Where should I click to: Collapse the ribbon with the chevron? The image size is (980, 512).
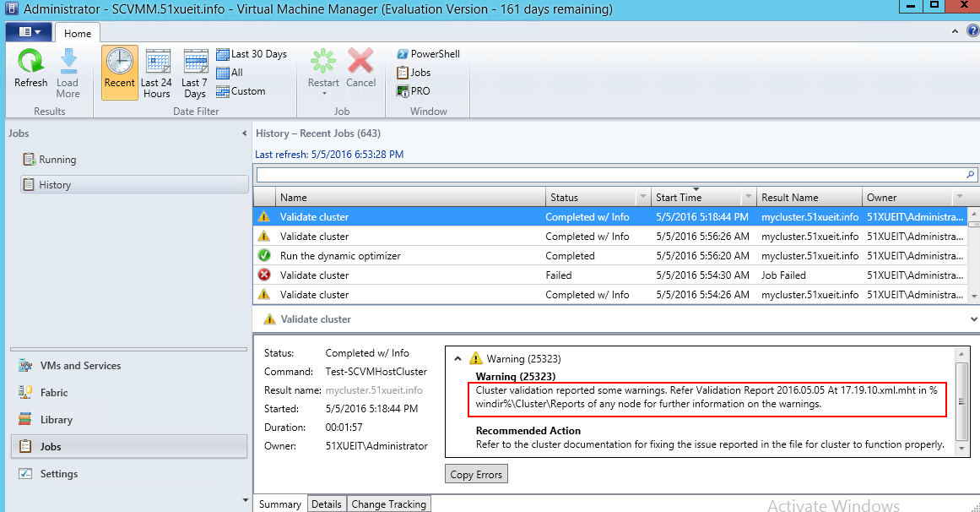(x=955, y=31)
